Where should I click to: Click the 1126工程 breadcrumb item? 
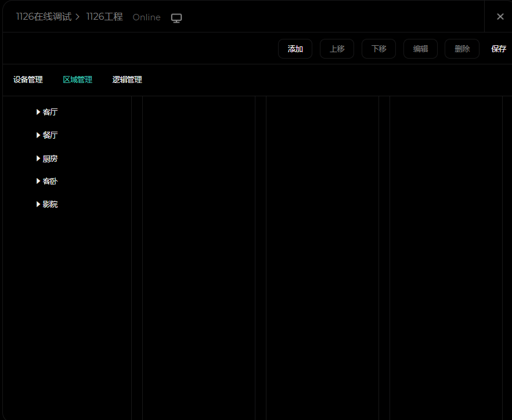104,17
